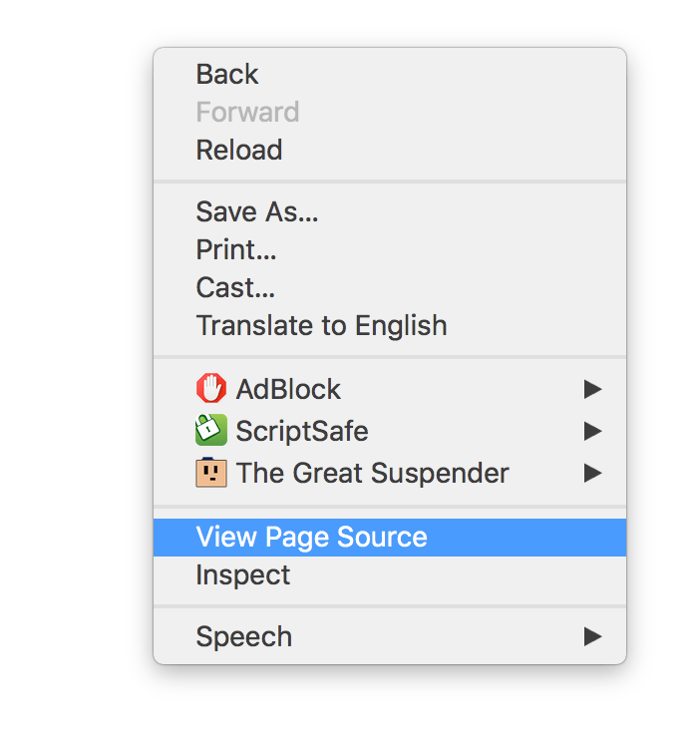Select the ScriptSafe menu entry label

click(x=302, y=431)
